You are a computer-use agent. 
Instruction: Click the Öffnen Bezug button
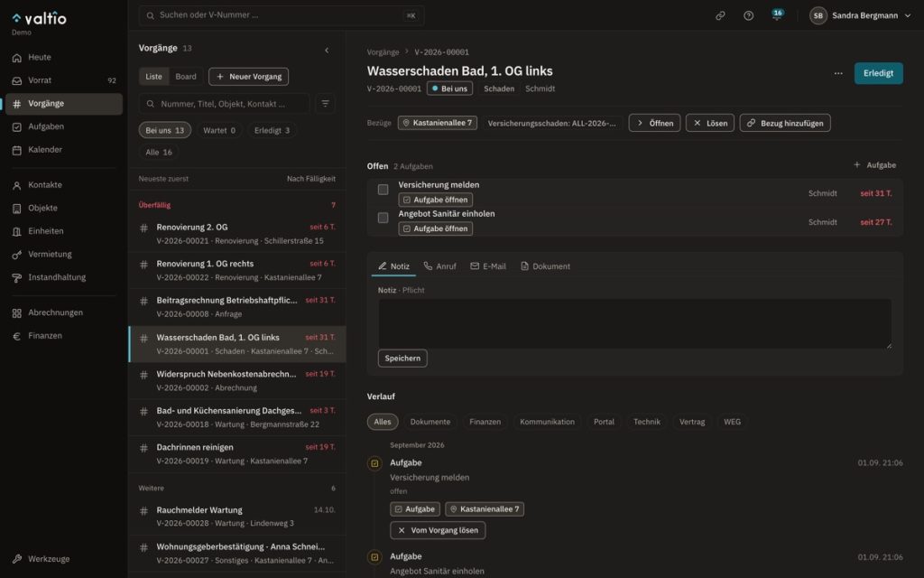pyautogui.click(x=655, y=123)
